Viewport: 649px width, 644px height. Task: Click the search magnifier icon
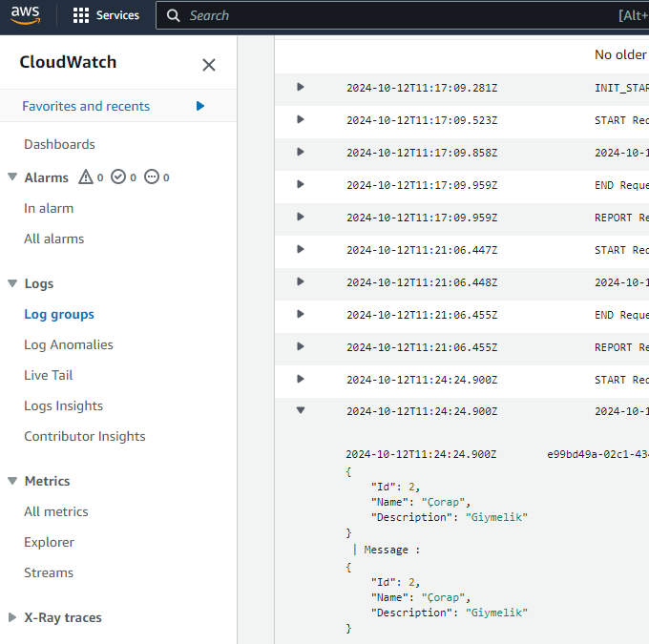pyautogui.click(x=173, y=16)
